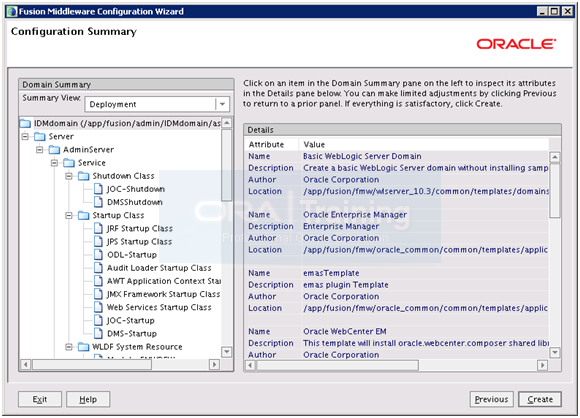The width and height of the screenshot is (580, 418).
Task: Collapse the Server tree node
Action: coord(25,136)
